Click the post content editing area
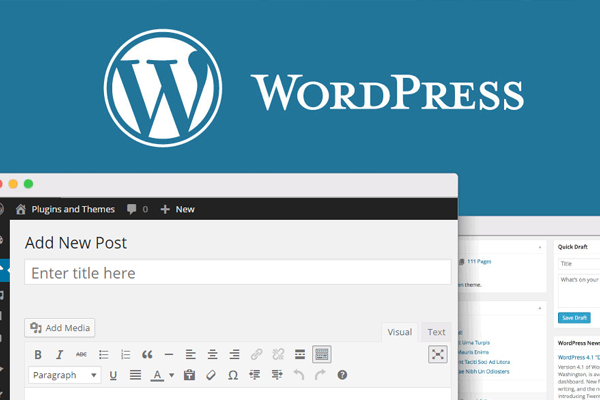600x400 pixels. click(x=238, y=394)
